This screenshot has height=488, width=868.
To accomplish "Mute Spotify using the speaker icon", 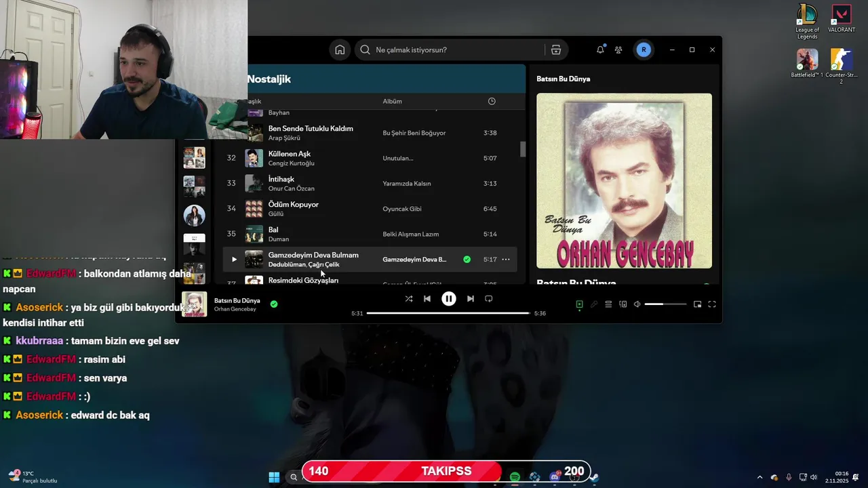I will tap(637, 304).
